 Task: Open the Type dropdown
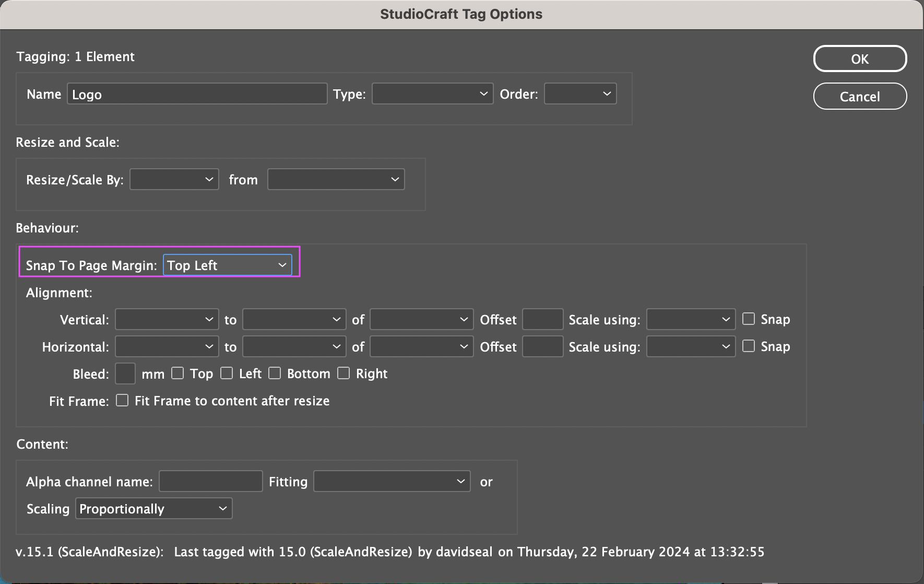point(432,94)
